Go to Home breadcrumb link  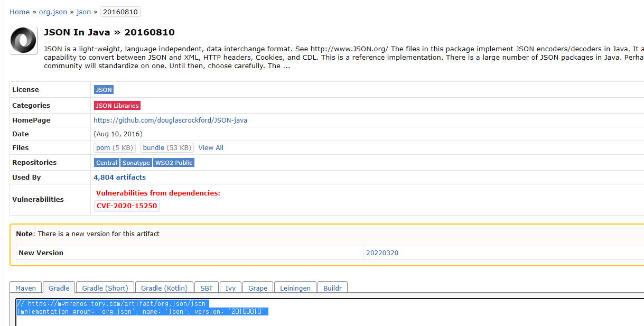(20, 12)
